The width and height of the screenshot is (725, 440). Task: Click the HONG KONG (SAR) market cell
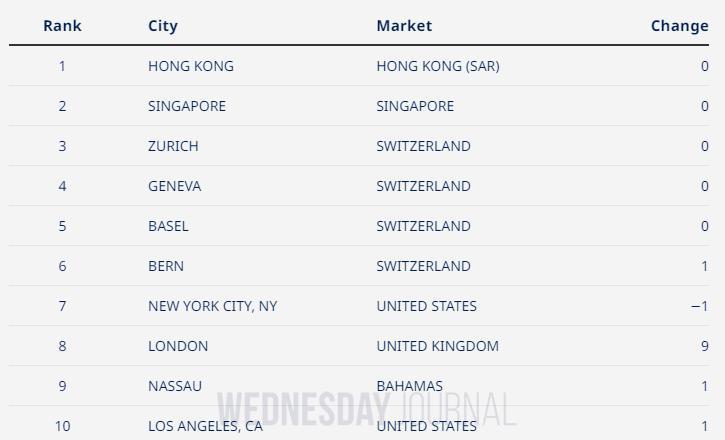pyautogui.click(x=438, y=66)
